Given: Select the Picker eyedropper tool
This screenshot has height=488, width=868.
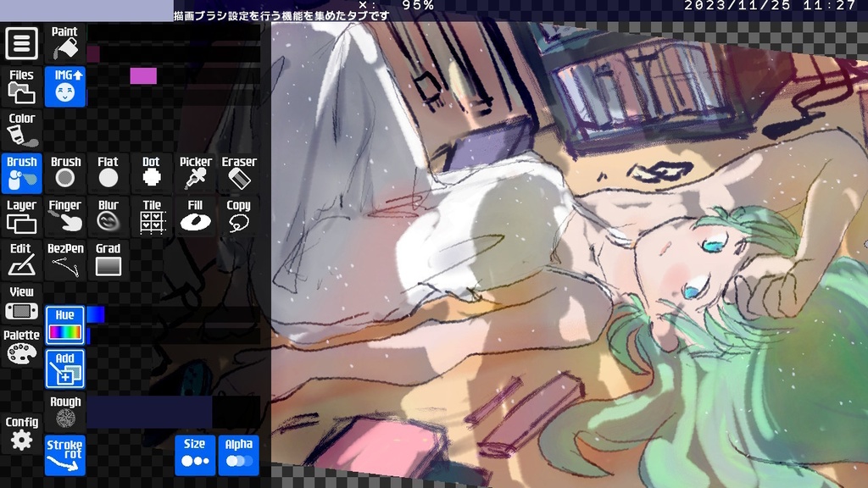Looking at the screenshot, I should click(x=195, y=173).
